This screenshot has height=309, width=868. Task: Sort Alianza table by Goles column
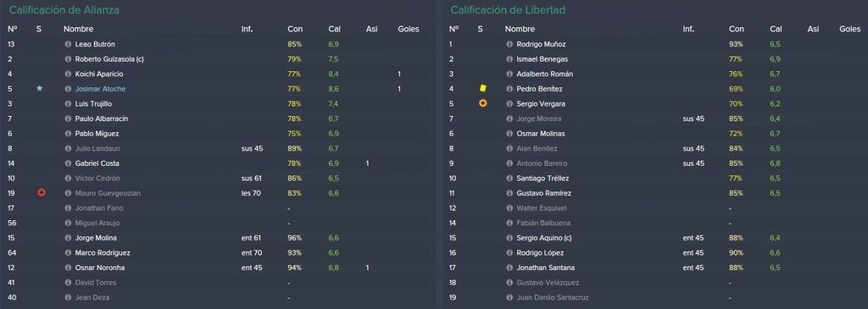pyautogui.click(x=409, y=29)
